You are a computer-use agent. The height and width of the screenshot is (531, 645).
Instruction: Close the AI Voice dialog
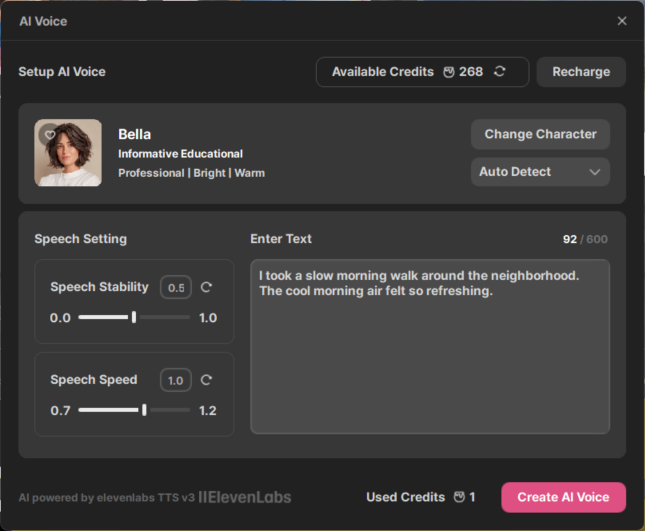click(622, 21)
